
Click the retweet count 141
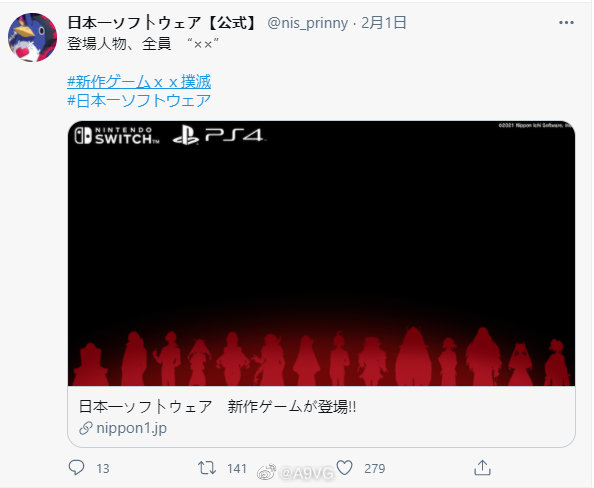pos(237,469)
